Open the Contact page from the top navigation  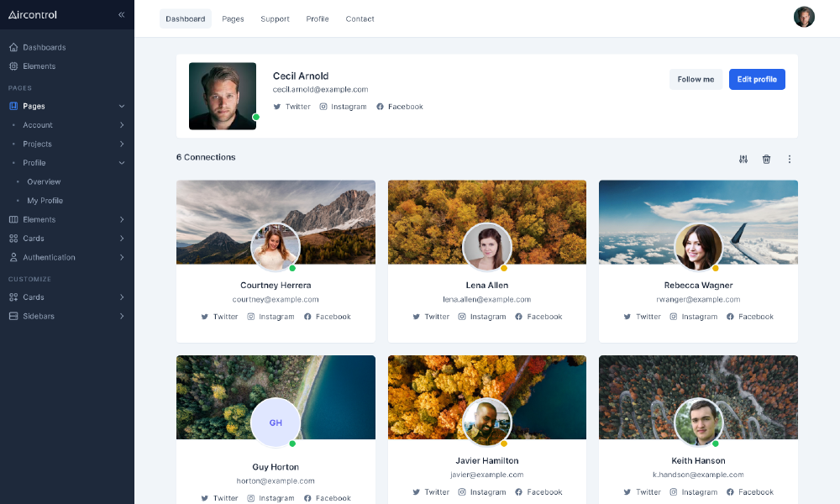(360, 18)
